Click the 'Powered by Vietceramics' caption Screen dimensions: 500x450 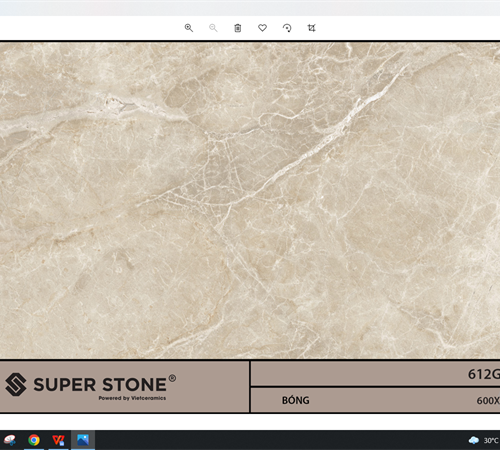[x=132, y=398]
